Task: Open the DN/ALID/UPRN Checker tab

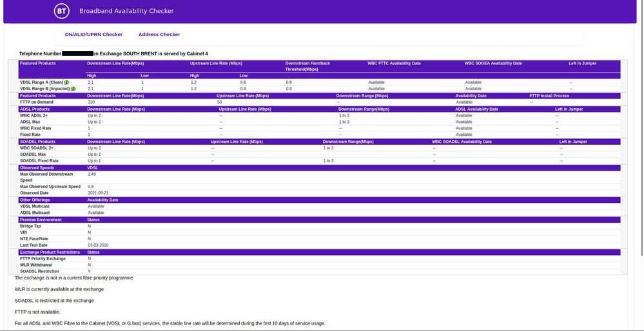Action: [x=93, y=34]
